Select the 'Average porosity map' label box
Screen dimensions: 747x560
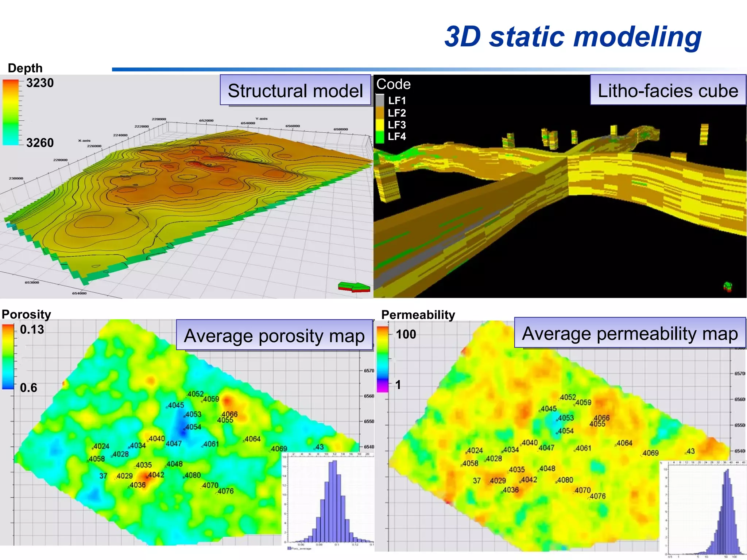274,335
